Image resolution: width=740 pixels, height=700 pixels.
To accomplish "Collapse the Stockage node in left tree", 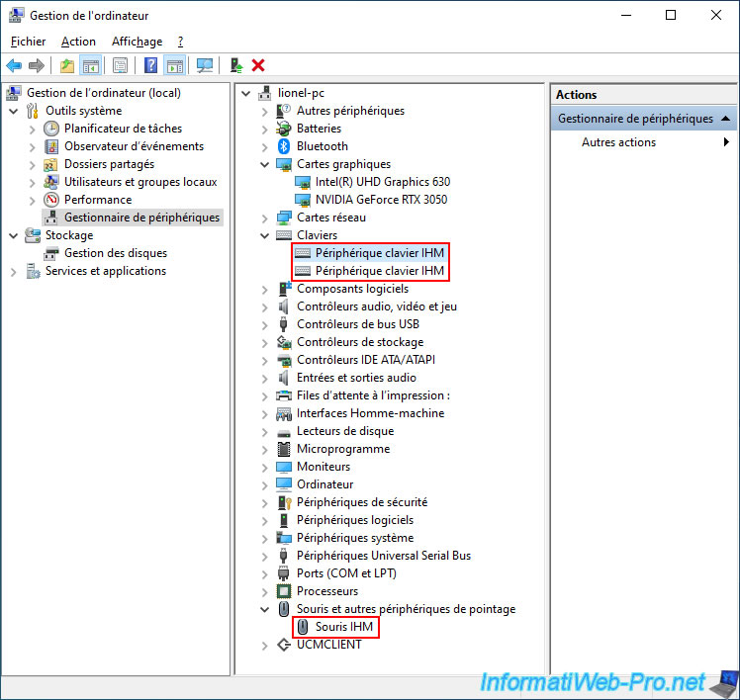I will click(x=13, y=235).
